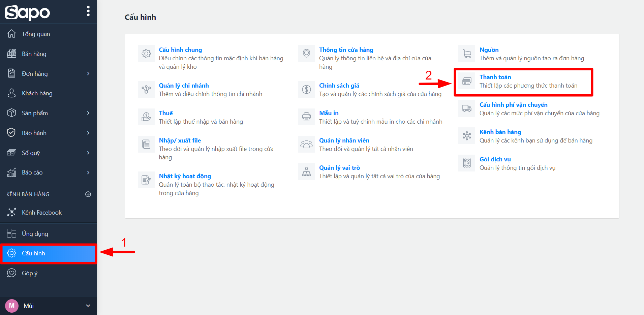Click the gear icon for Cấu hình chung
The width and height of the screenshot is (644, 315).
(146, 54)
